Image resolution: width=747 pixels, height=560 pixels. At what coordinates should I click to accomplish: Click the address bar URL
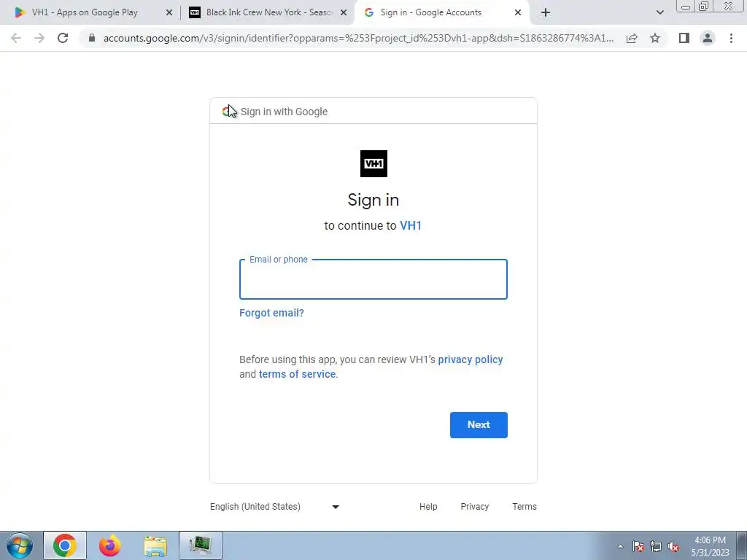click(358, 38)
